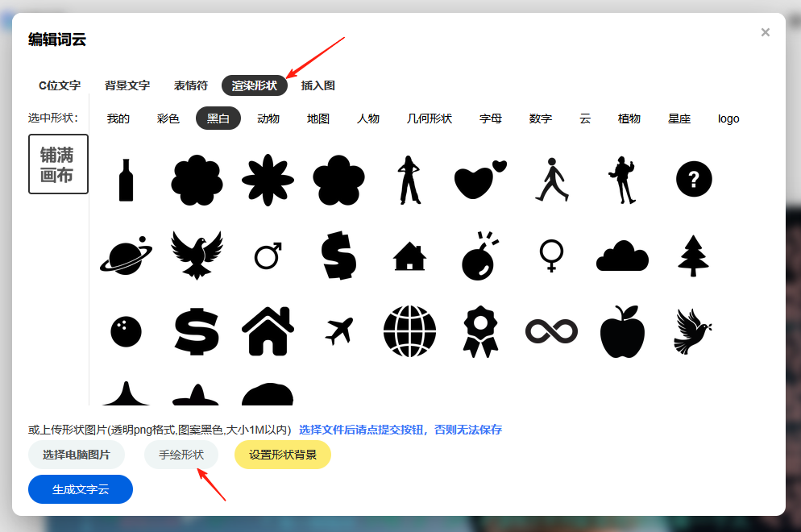Pick the ringed planet shape
801x532 pixels.
(126, 256)
